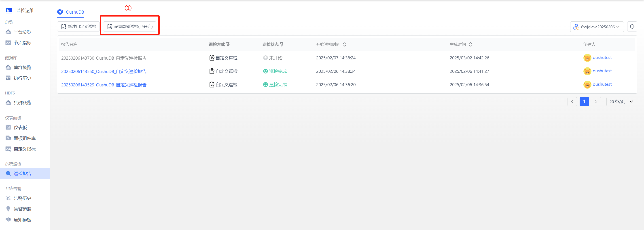Viewport: 644px width, 230px height.
Task: Open 平台总览 in the sidebar
Action: click(x=22, y=32)
